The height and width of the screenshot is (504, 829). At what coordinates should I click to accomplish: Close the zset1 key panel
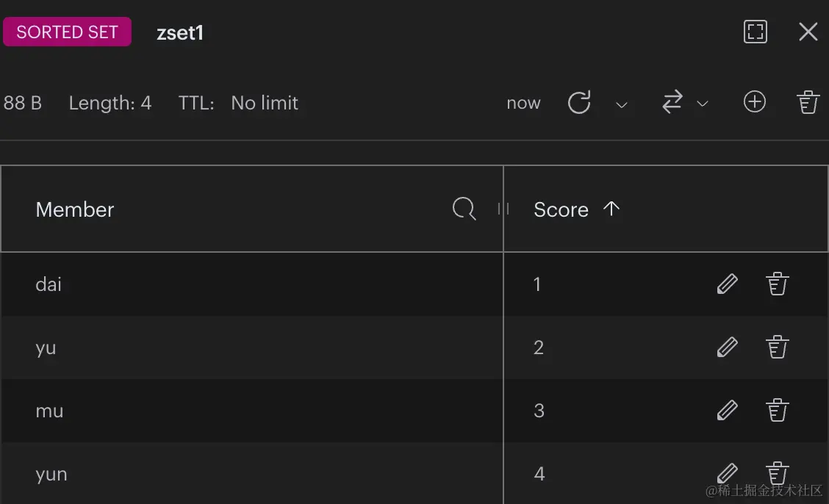(808, 32)
